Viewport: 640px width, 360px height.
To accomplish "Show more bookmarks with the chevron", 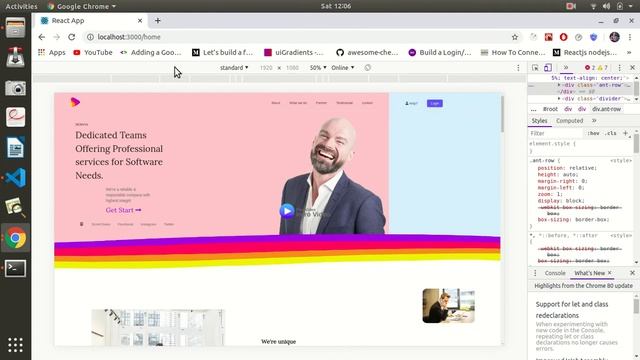I will coord(629,52).
